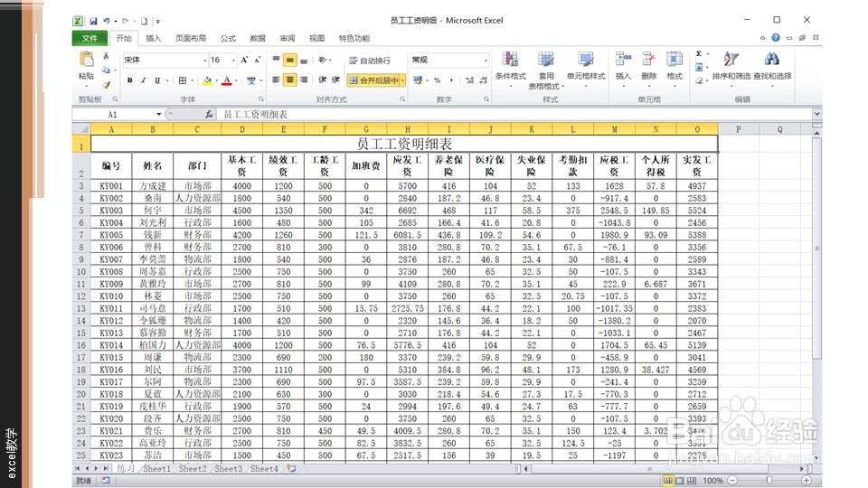
Task: Open the borders dropdown arrow
Action: coord(192,80)
